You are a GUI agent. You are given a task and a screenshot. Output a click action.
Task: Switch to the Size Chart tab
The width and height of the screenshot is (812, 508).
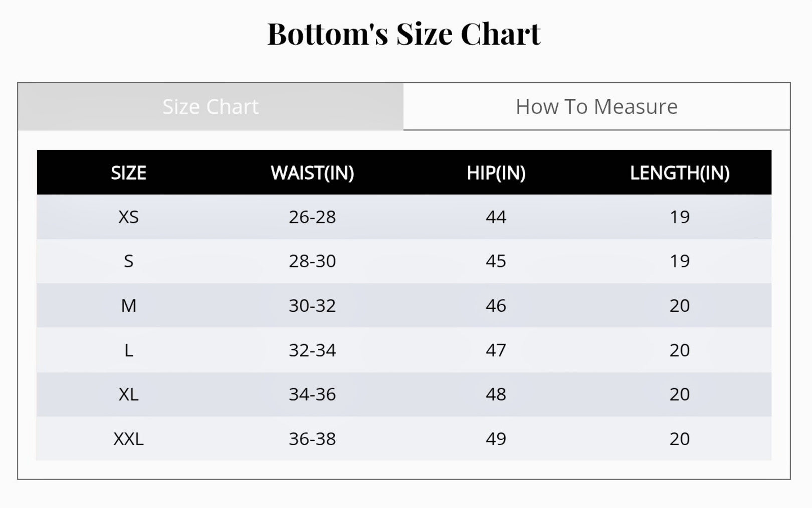211,107
